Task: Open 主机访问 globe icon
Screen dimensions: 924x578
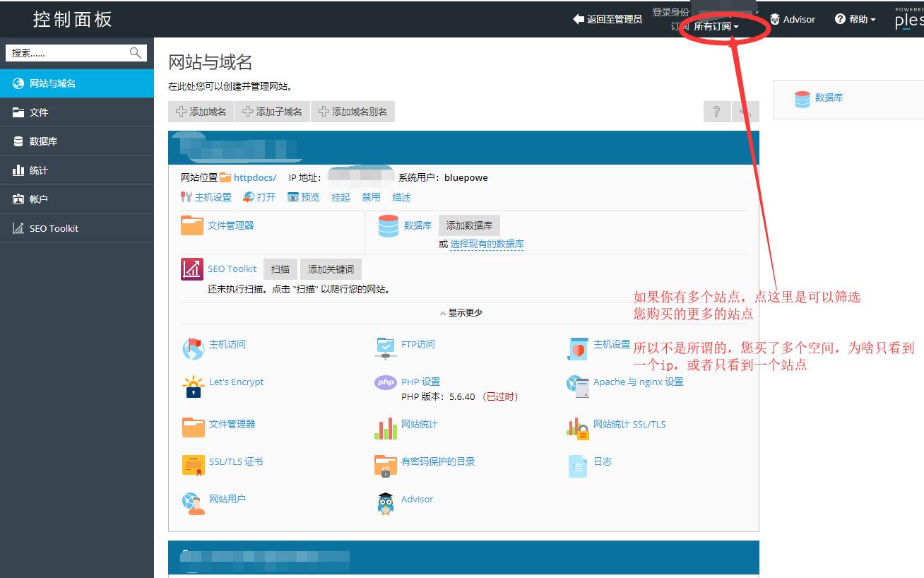Action: click(x=193, y=348)
